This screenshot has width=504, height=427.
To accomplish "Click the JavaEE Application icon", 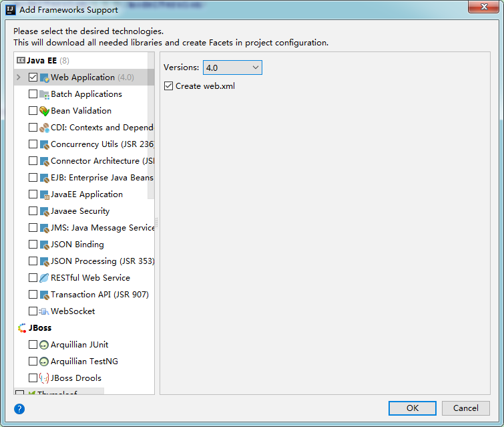I will coord(44,194).
